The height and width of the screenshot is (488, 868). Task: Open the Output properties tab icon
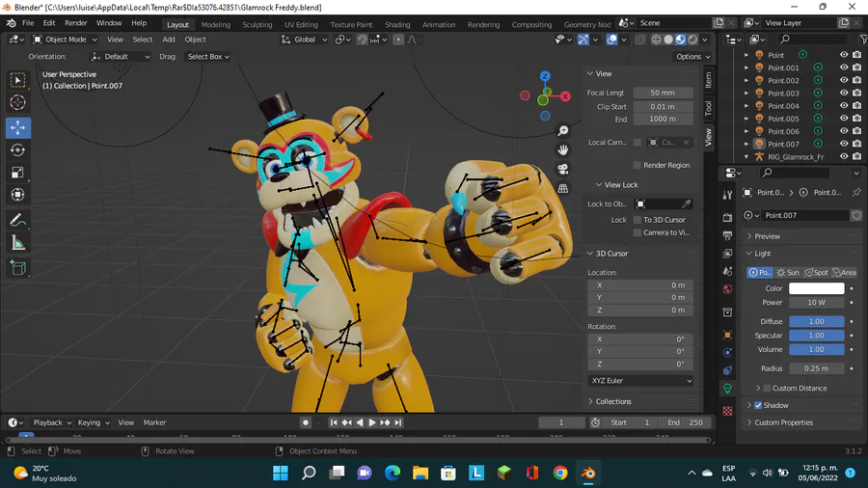tap(727, 235)
